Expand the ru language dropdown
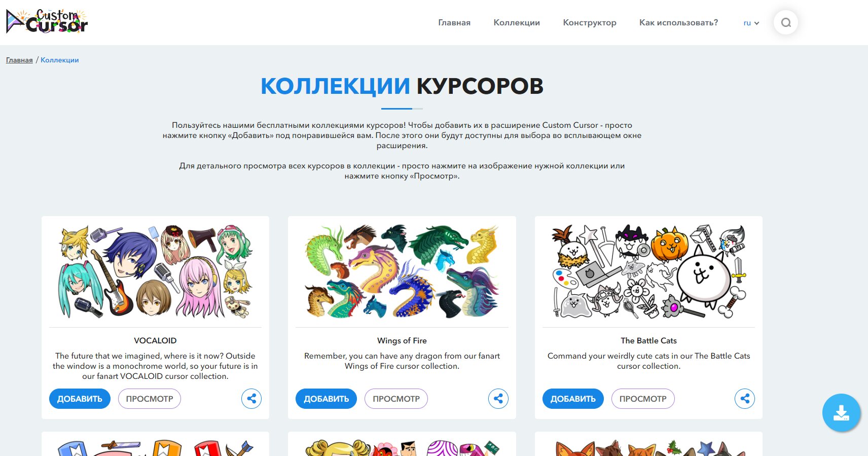The image size is (868, 456). [x=751, y=23]
